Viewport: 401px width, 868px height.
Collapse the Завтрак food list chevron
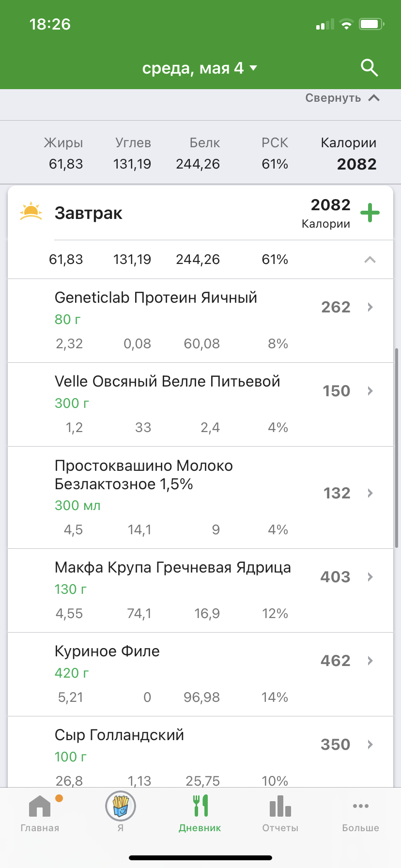[370, 260]
